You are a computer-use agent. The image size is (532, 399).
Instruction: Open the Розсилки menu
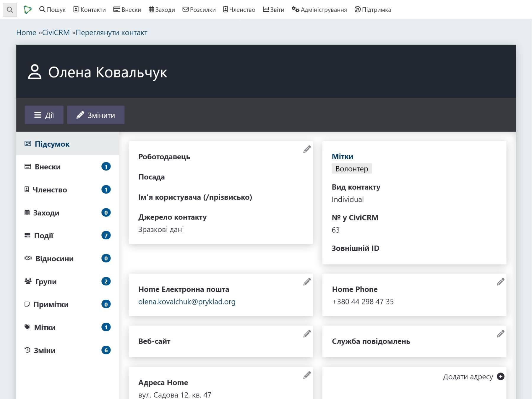click(199, 10)
